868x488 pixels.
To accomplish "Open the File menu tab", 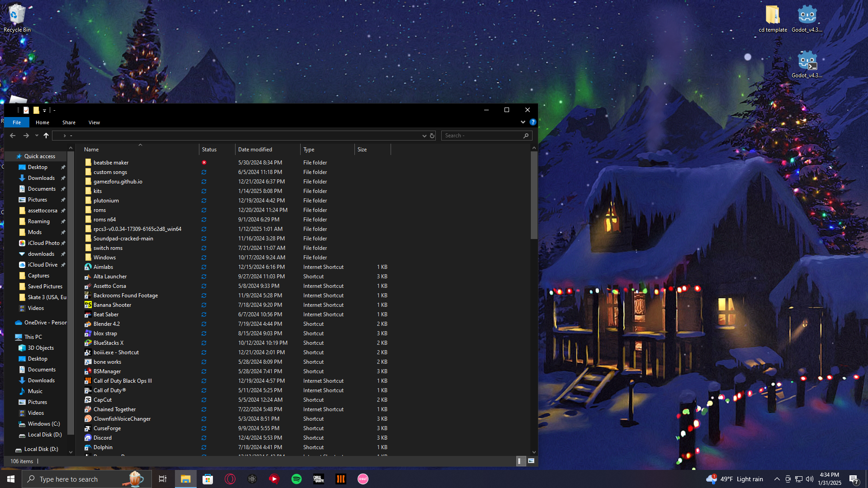I will [x=17, y=122].
